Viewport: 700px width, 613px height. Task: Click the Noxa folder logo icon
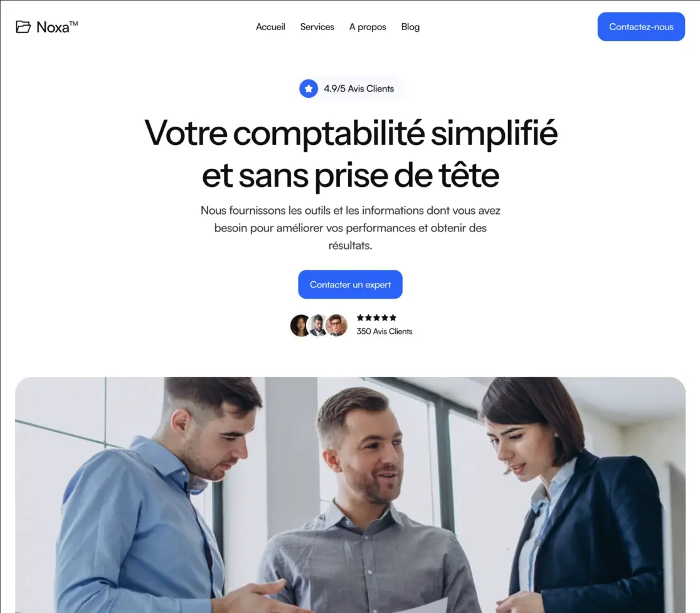[23, 27]
